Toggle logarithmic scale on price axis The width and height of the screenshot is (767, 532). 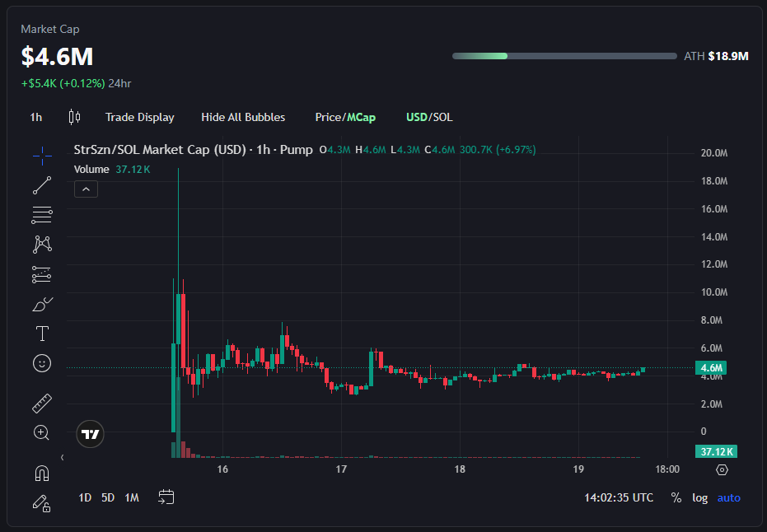[699, 497]
